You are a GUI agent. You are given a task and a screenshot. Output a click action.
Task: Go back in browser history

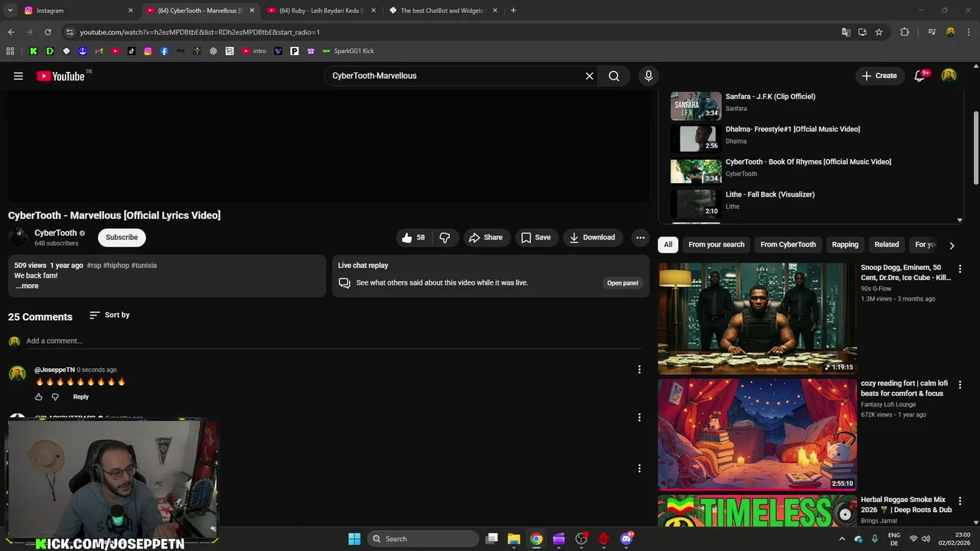[11, 32]
